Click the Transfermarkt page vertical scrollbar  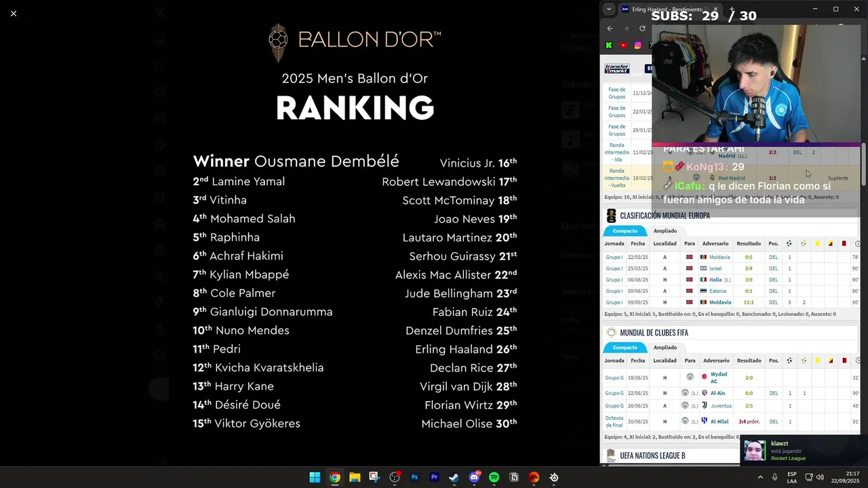tap(863, 165)
